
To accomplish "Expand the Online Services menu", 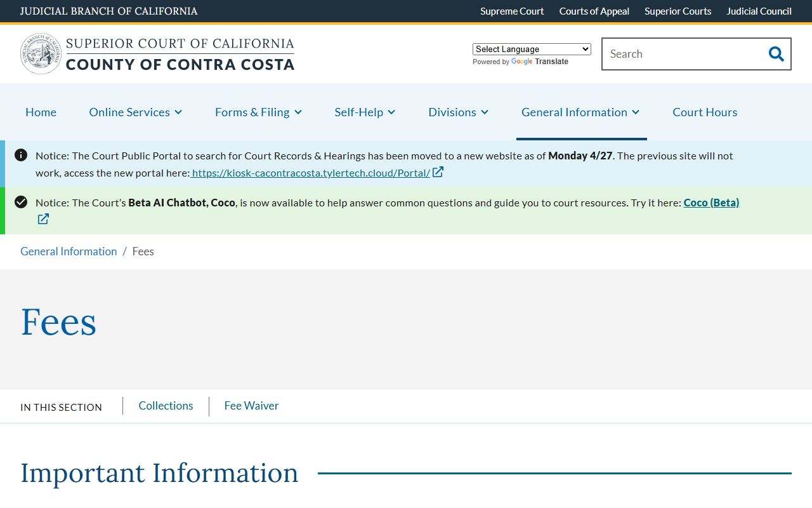I will coord(136,112).
